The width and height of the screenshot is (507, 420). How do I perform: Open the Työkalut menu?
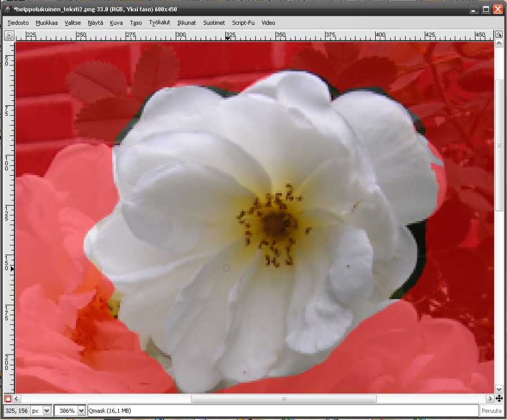[159, 23]
